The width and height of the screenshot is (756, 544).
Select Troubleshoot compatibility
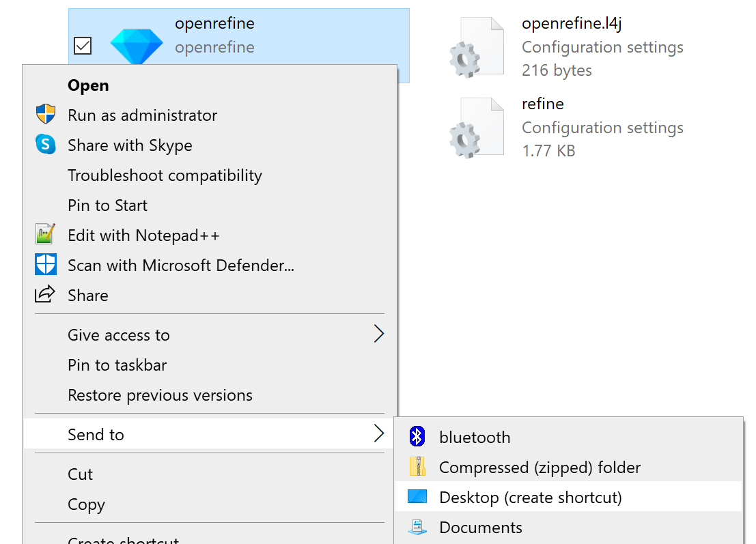[x=165, y=175]
